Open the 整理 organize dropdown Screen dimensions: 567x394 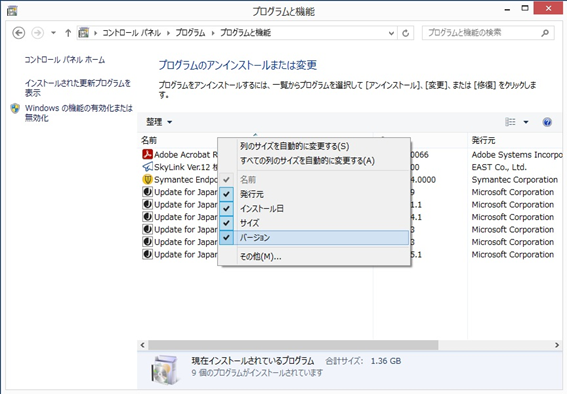point(159,122)
